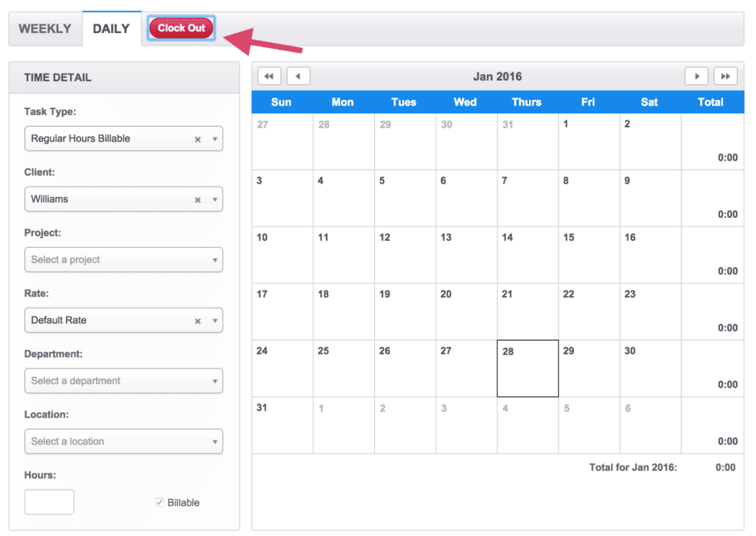Expand the Department selection list

coord(213,381)
